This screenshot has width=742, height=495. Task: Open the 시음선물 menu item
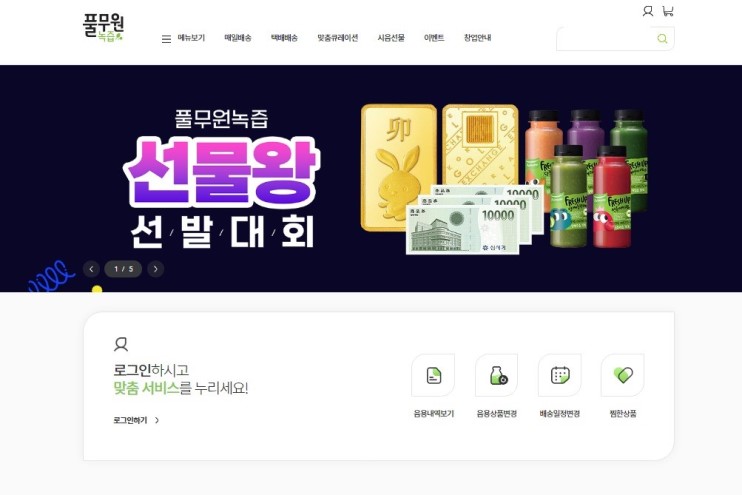point(391,38)
